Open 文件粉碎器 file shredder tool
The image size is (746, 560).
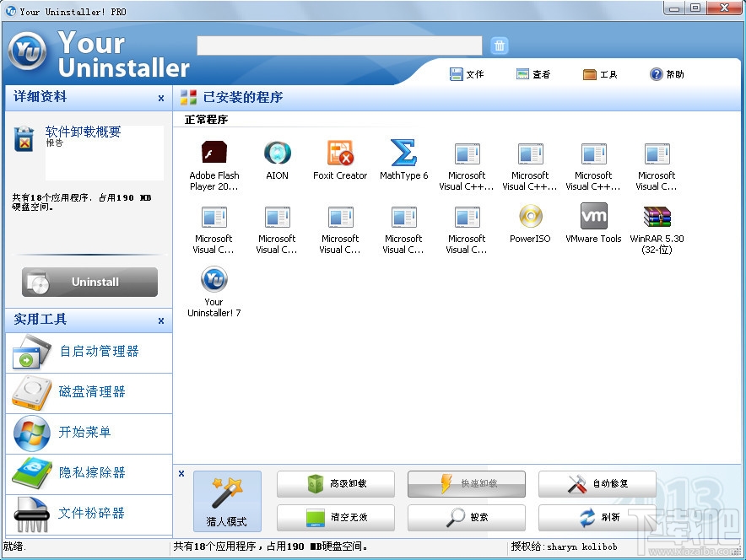point(89,514)
